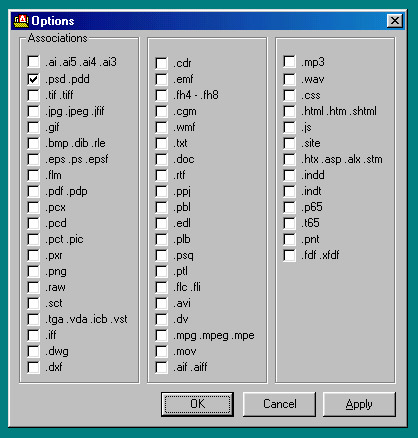Image resolution: width=418 pixels, height=438 pixels.
Task: Check the .aif .aiff checkbox
Action: click(x=161, y=367)
